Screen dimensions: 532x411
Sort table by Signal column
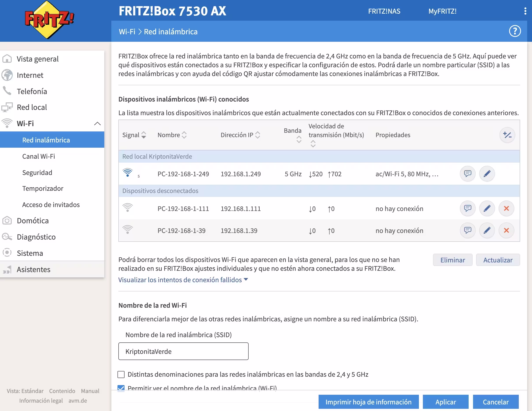[144, 135]
